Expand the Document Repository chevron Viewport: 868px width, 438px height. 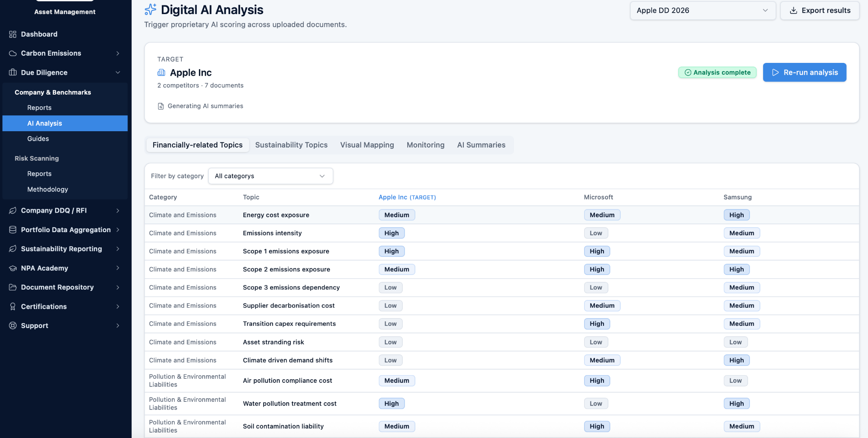(118, 287)
